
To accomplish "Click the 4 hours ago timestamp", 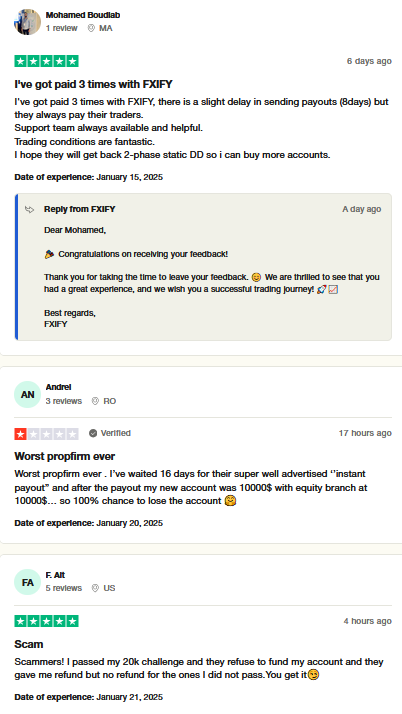I will coord(367,621).
